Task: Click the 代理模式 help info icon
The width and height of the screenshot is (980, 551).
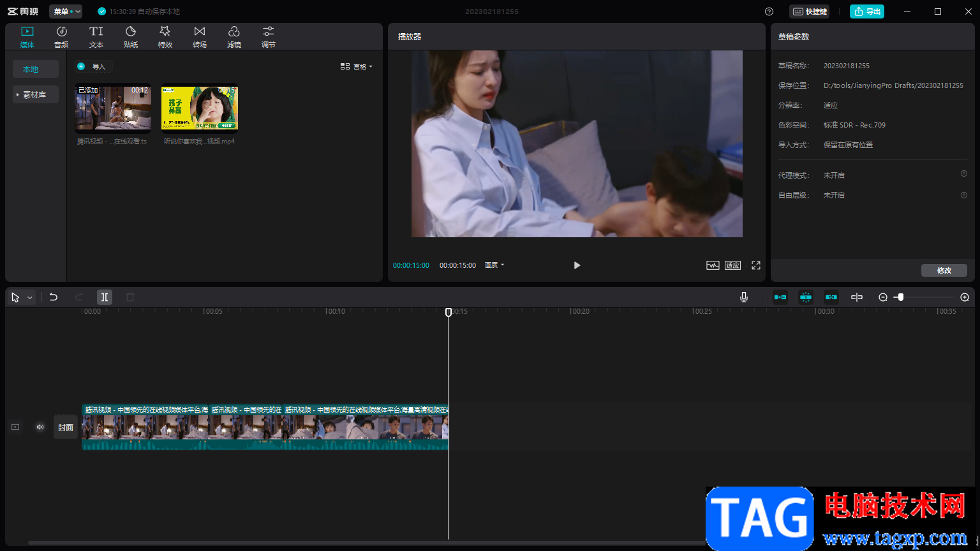Action: point(964,173)
